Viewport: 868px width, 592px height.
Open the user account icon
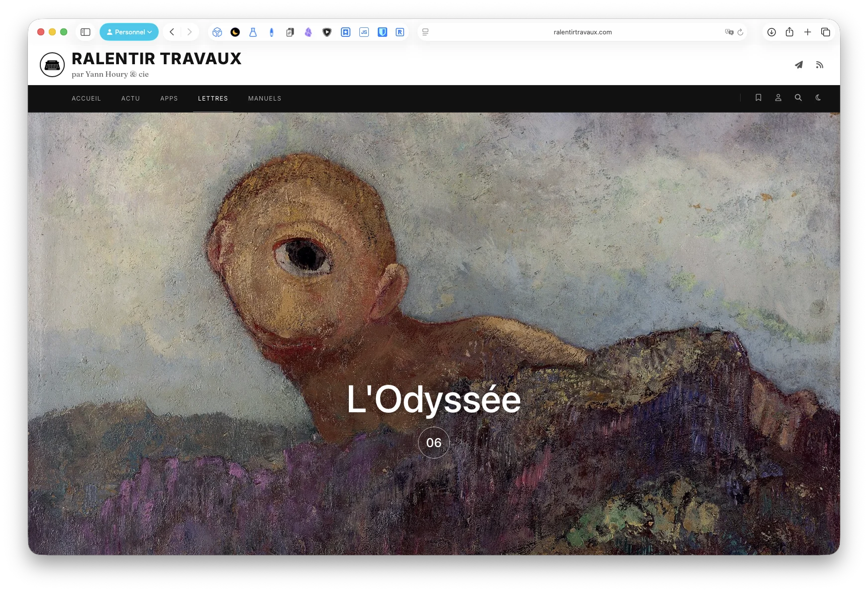pyautogui.click(x=778, y=98)
